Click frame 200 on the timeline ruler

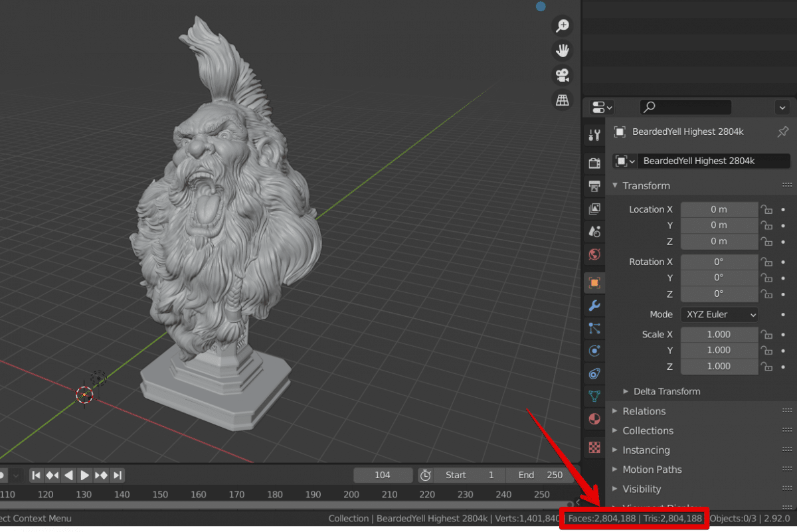click(x=351, y=494)
